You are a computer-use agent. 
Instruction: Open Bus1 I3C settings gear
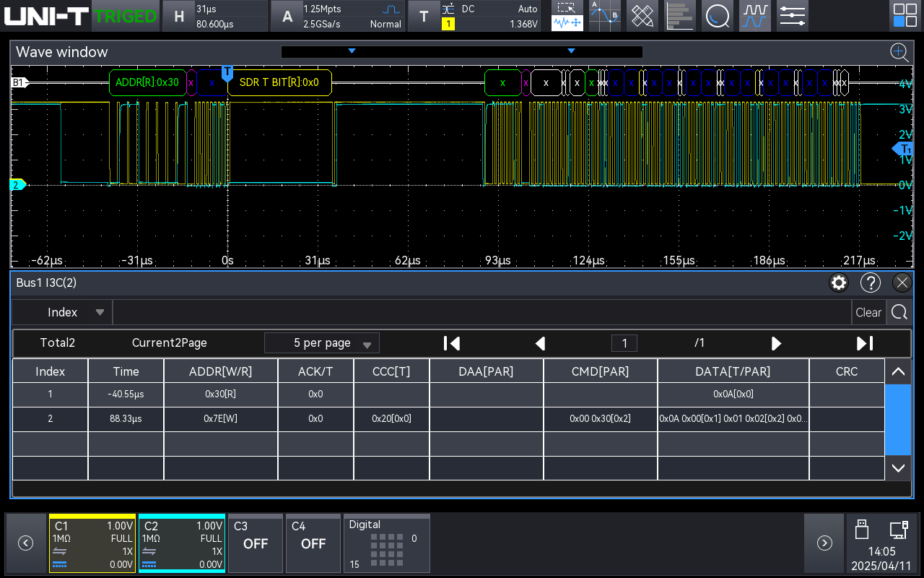(x=839, y=282)
